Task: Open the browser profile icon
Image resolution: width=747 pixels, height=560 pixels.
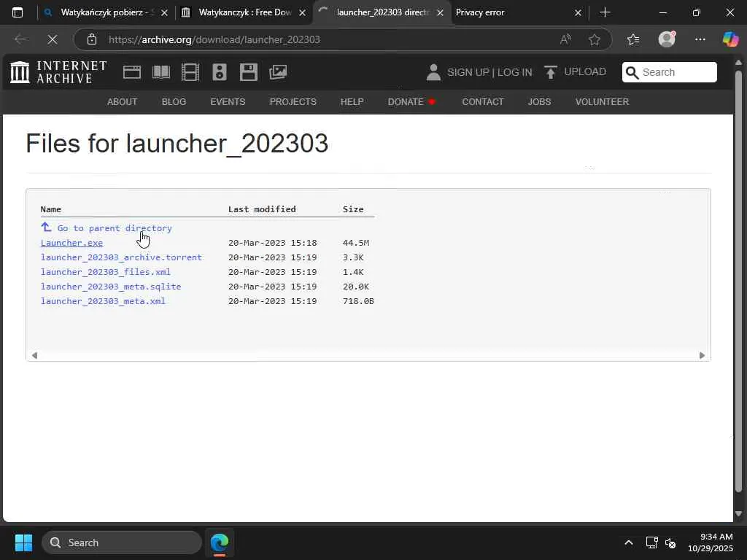Action: coord(667,39)
